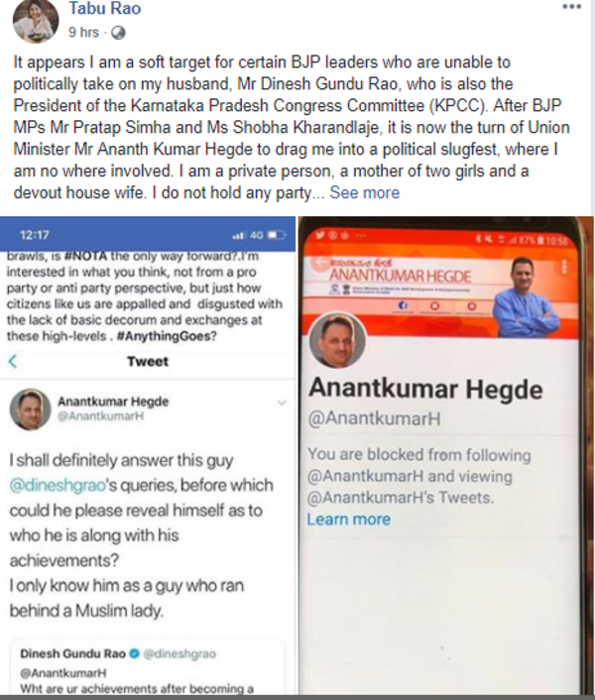Click the @dineshgrao mention
595x700 pixels.
tap(58, 485)
